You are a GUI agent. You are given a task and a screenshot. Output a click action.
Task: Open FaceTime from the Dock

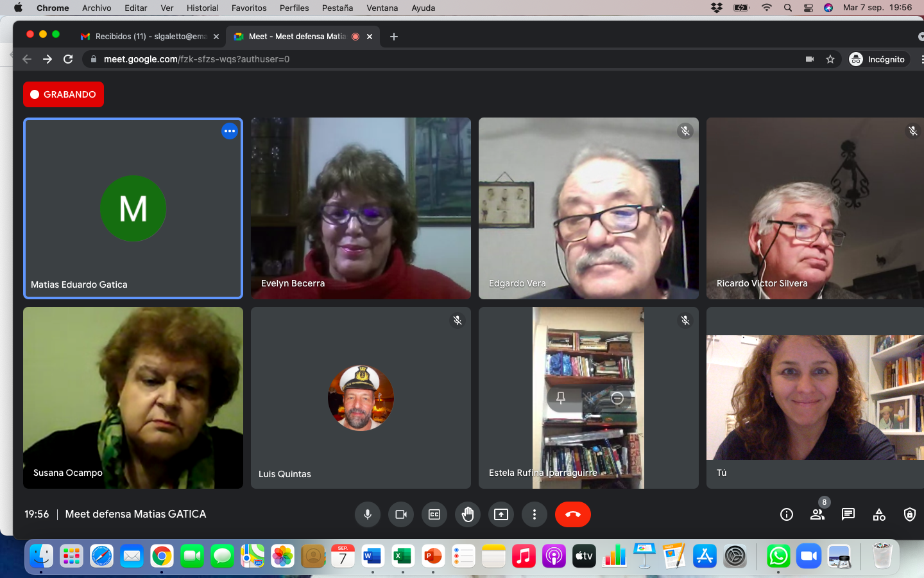(192, 556)
